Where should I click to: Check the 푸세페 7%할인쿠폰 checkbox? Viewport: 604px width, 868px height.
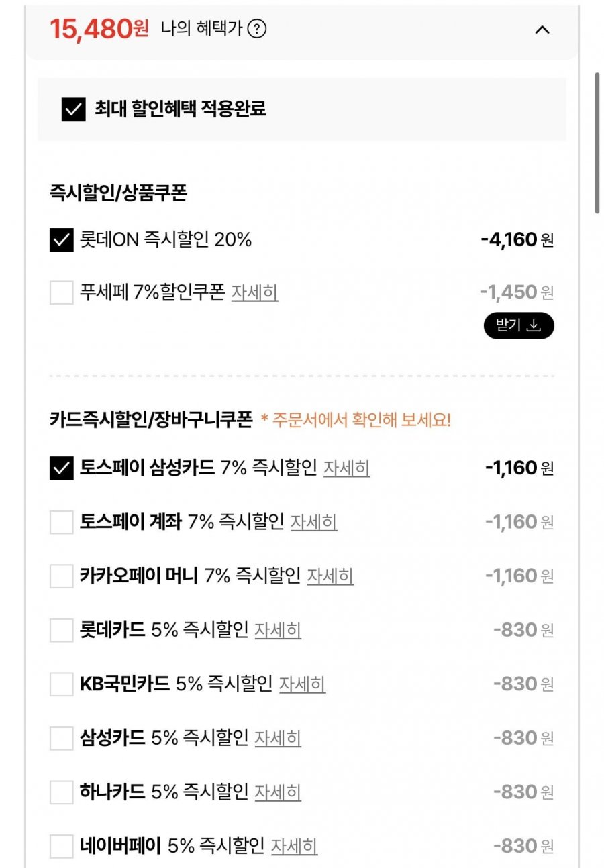62,292
